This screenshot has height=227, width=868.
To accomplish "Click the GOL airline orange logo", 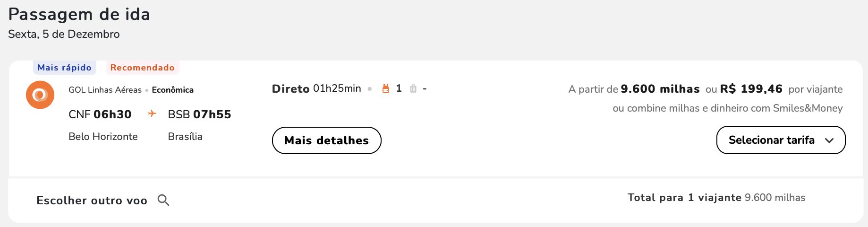I will 40,95.
